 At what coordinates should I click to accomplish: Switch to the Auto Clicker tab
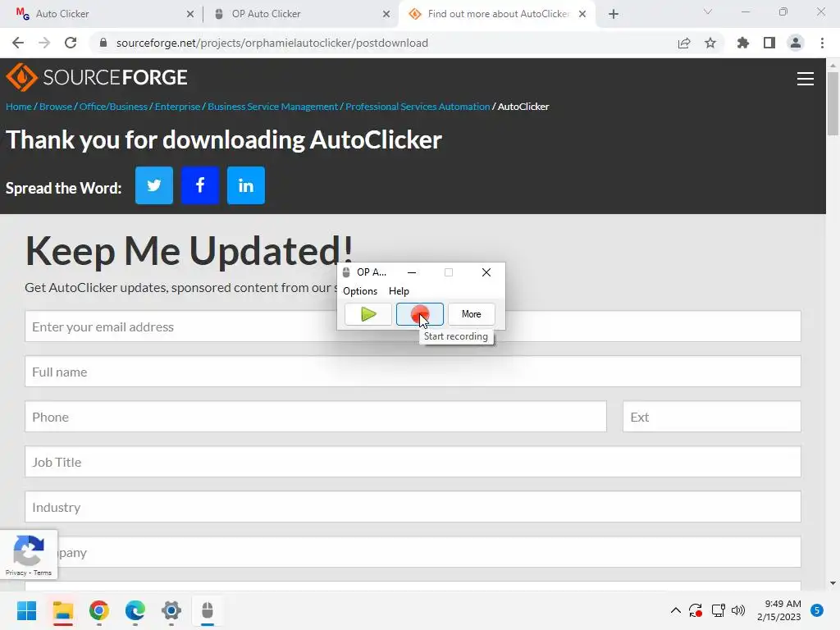[x=102, y=14]
